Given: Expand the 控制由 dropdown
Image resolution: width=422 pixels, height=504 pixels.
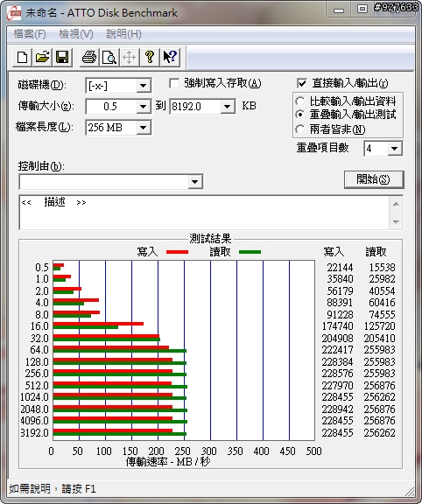Looking at the screenshot, I should click(x=195, y=182).
